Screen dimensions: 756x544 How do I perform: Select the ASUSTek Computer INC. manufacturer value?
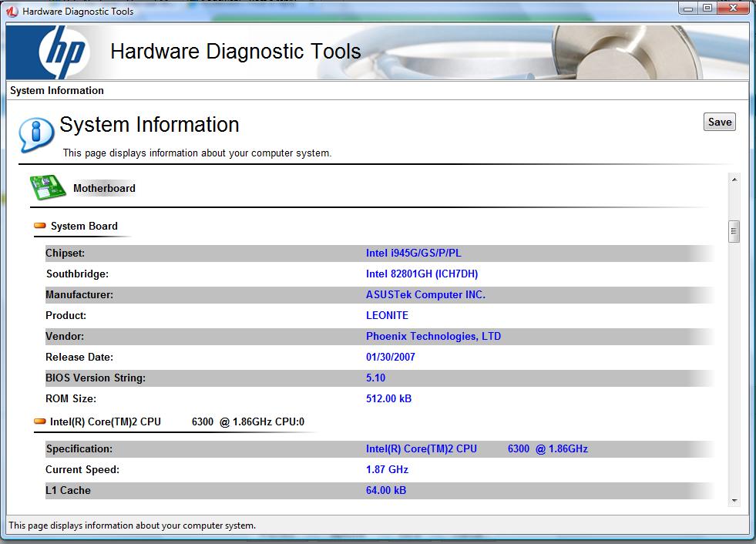tap(425, 294)
